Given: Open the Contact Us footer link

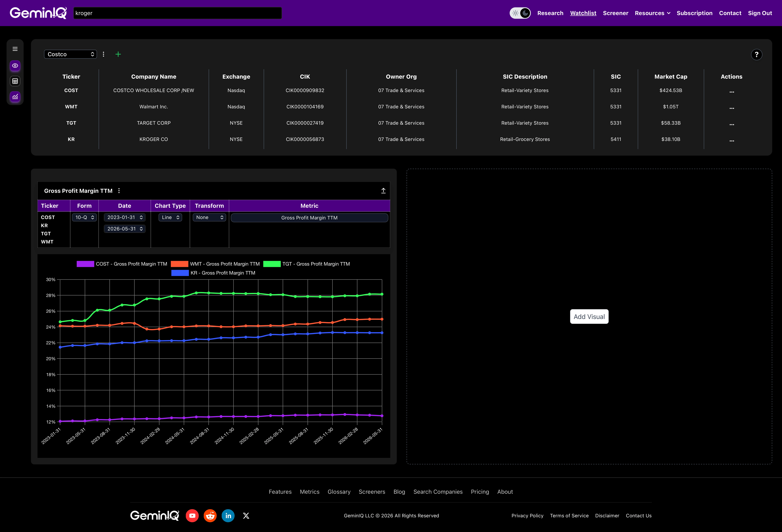Looking at the screenshot, I should pyautogui.click(x=639, y=516).
